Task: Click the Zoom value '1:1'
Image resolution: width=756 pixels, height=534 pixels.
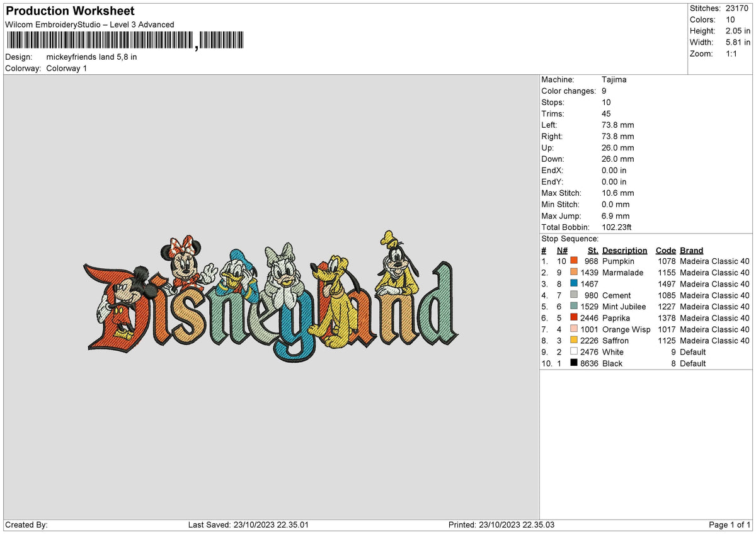Action: click(733, 54)
